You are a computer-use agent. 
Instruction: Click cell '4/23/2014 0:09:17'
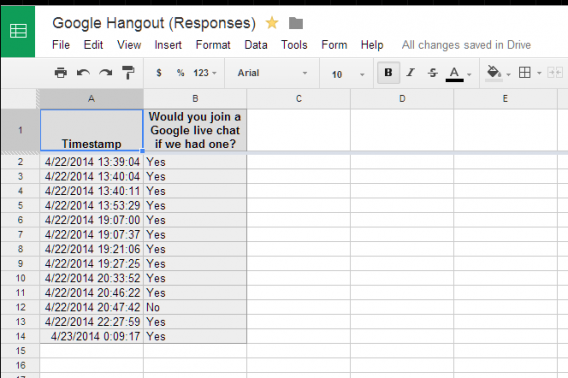(92, 336)
